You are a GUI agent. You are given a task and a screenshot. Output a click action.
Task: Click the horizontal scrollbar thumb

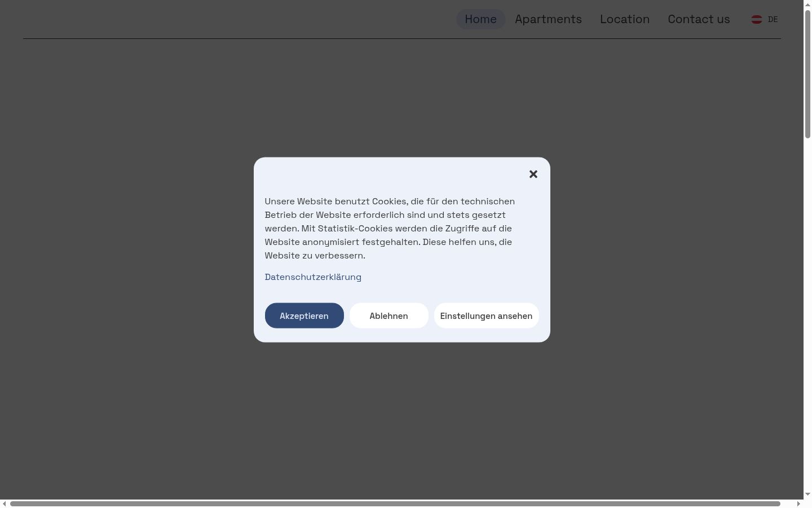395,503
